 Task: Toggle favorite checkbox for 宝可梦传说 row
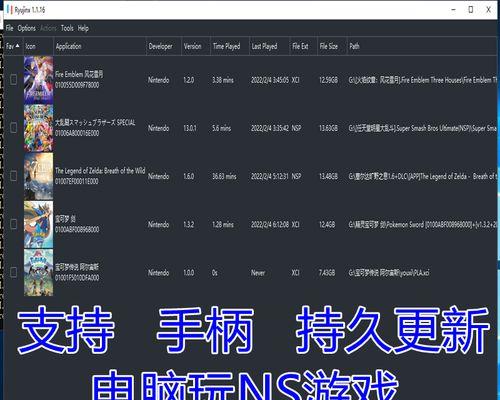click(x=14, y=272)
